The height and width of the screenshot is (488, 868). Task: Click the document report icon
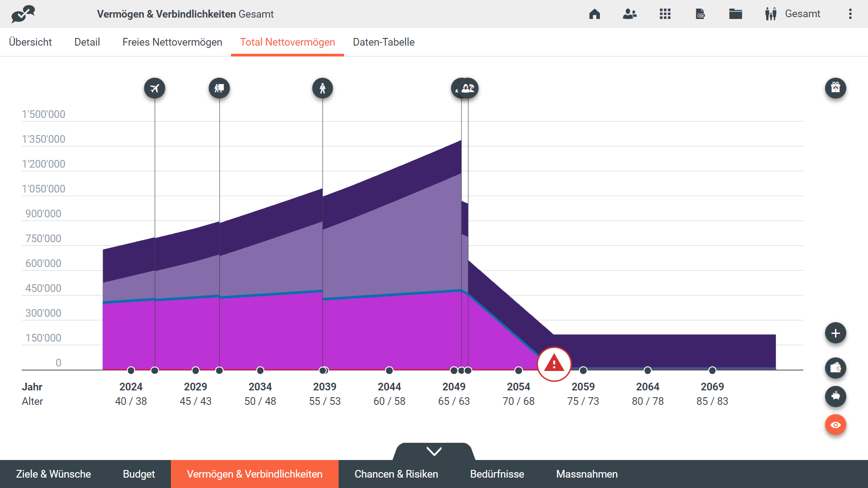tap(700, 14)
